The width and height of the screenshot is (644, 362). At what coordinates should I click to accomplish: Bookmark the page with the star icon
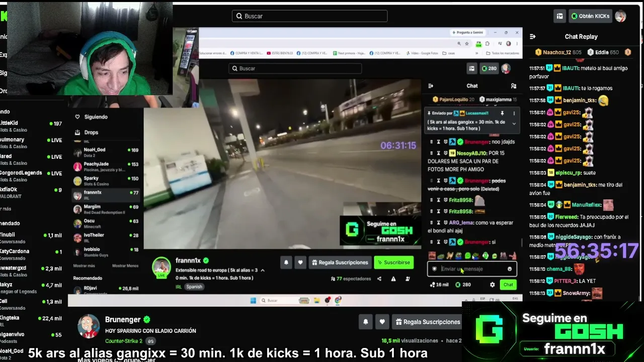click(x=467, y=44)
